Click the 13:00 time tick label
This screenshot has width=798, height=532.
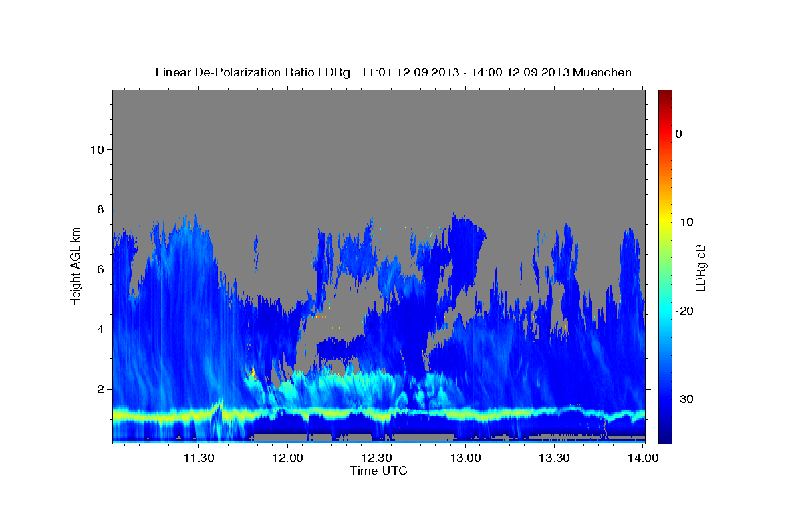point(465,458)
